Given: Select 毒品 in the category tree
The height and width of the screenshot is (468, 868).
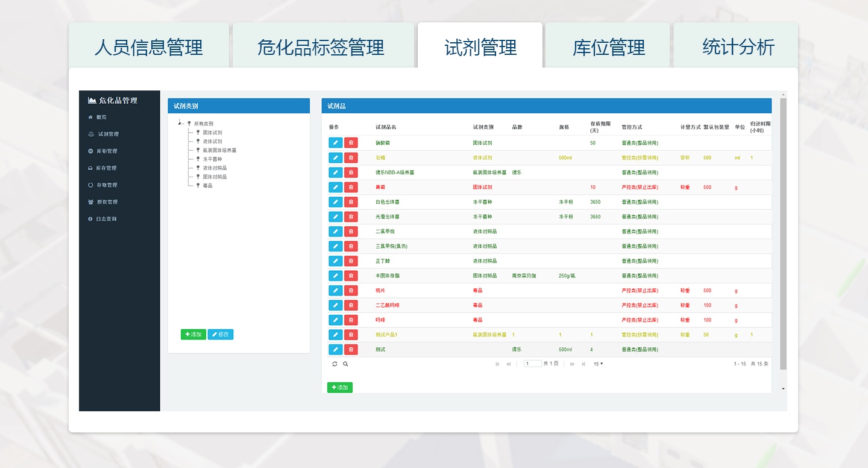Looking at the screenshot, I should [x=207, y=186].
